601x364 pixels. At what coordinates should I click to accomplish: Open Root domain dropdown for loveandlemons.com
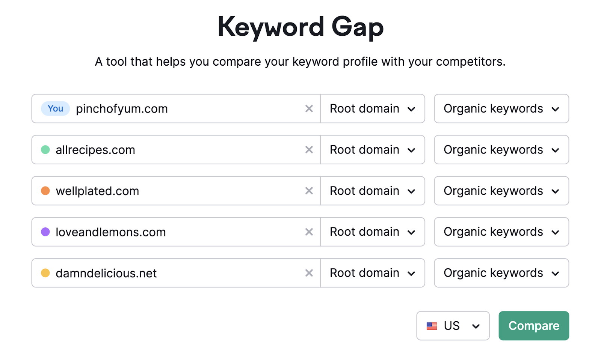372,232
